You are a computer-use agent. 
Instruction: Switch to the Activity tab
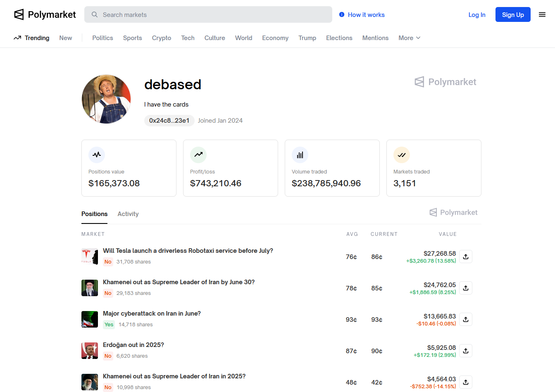click(128, 214)
